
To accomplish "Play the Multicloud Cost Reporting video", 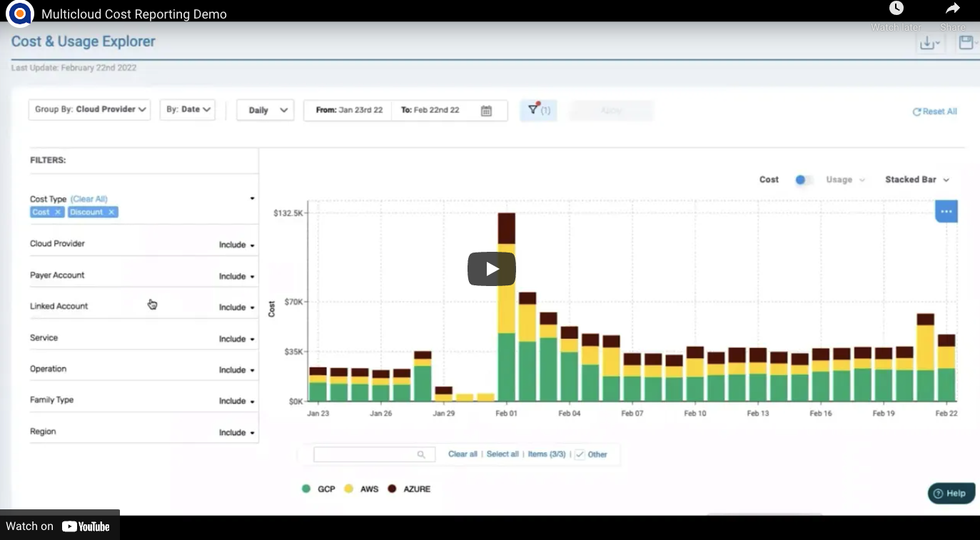I will click(x=491, y=269).
